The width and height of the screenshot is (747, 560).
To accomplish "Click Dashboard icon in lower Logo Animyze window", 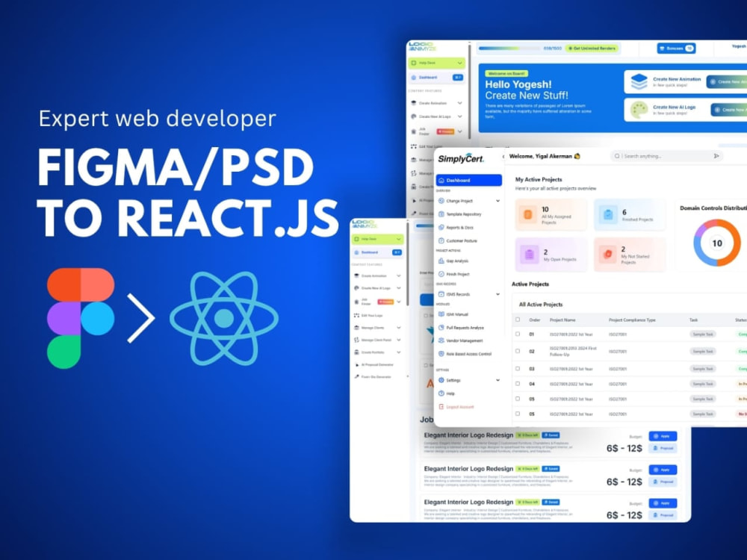I will pyautogui.click(x=356, y=252).
